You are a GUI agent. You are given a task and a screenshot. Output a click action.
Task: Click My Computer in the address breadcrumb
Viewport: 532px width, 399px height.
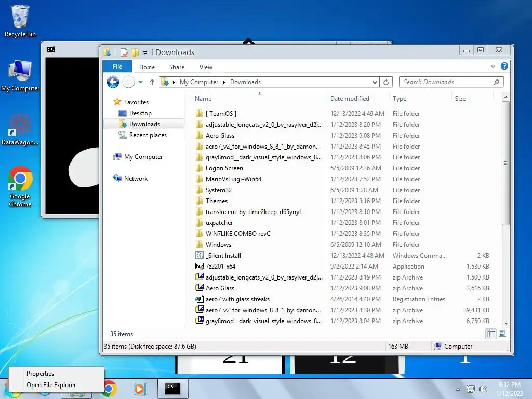click(x=199, y=82)
